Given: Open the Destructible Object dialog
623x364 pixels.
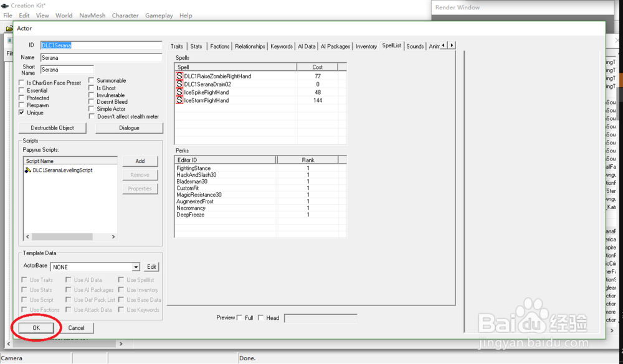Looking at the screenshot, I should tap(52, 128).
